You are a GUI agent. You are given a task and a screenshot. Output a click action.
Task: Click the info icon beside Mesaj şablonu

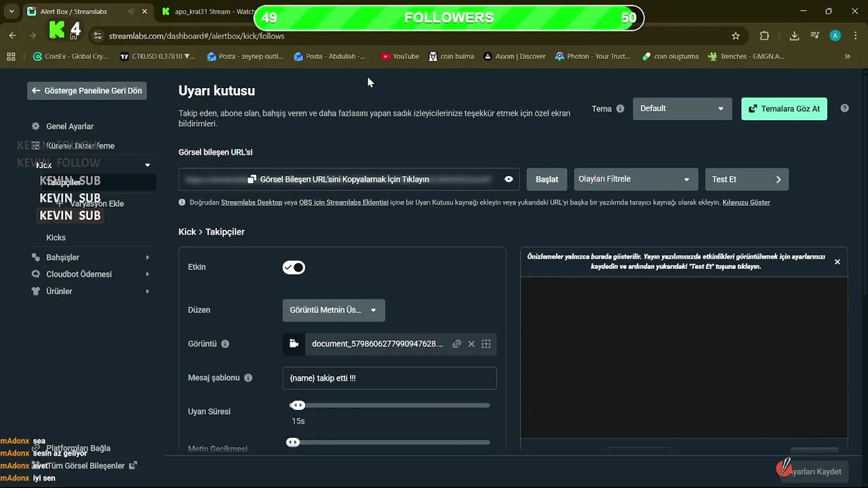(248, 378)
